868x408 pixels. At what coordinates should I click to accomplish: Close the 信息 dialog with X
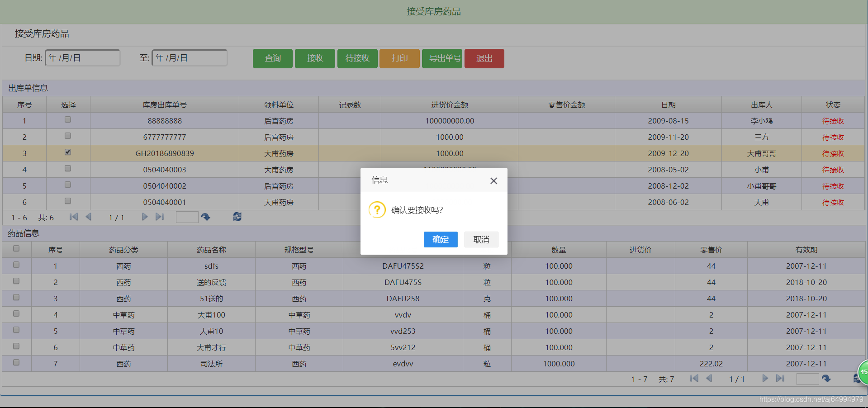493,181
